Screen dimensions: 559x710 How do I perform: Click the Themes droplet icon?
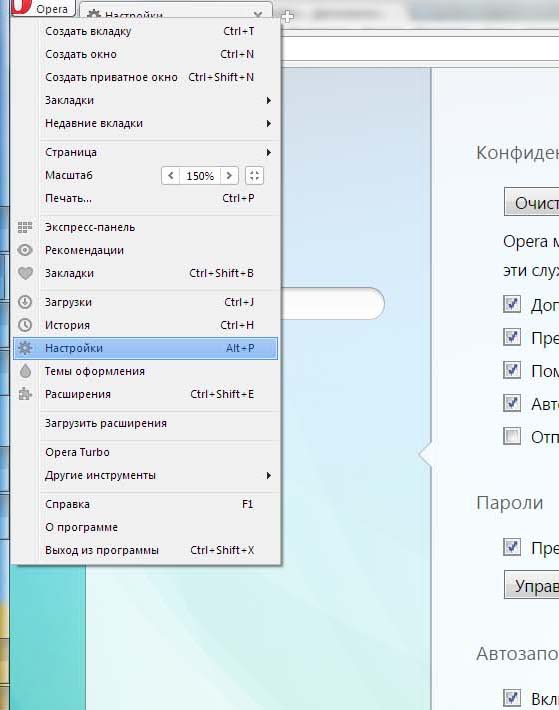[25, 371]
